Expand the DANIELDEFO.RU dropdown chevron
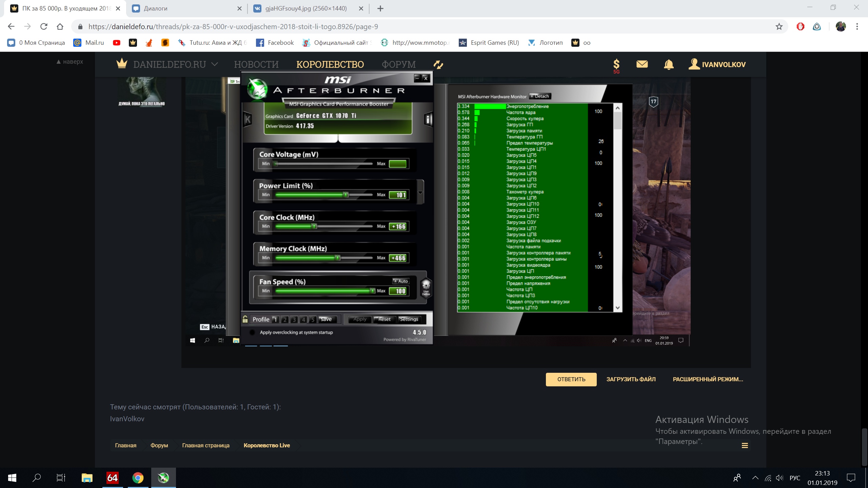The width and height of the screenshot is (868, 488). (214, 64)
